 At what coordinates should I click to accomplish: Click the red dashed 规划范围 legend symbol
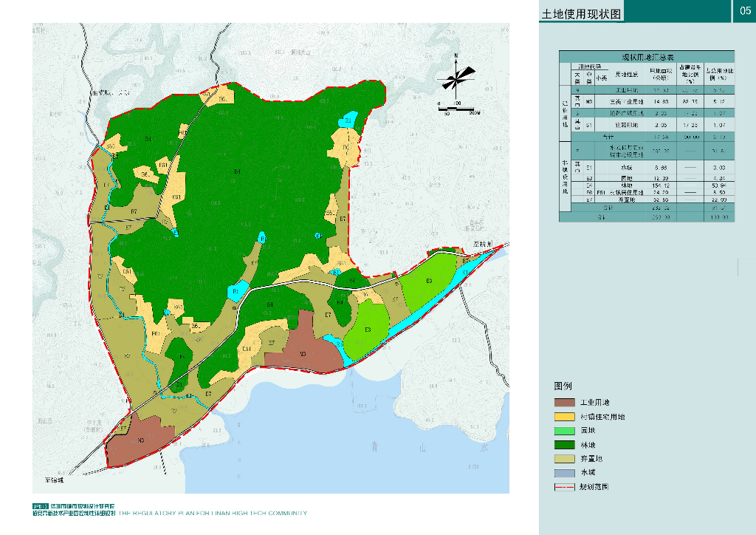pyautogui.click(x=565, y=487)
